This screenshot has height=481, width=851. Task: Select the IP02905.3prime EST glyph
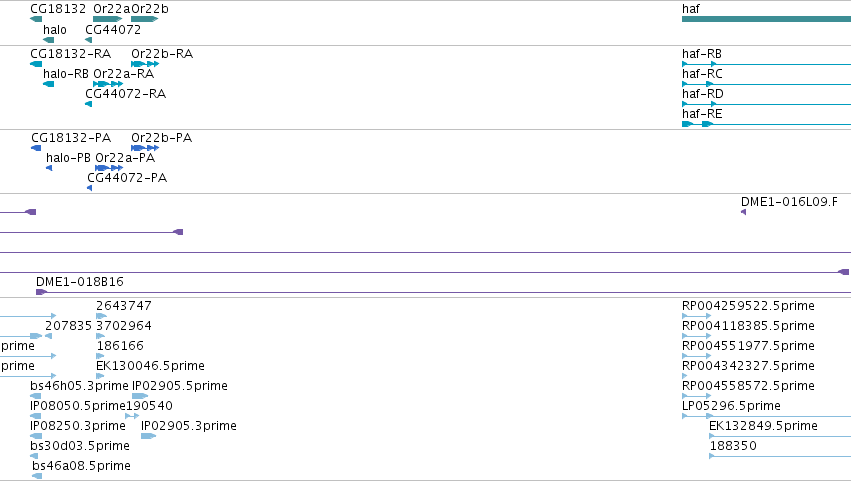pyautogui.click(x=148, y=435)
